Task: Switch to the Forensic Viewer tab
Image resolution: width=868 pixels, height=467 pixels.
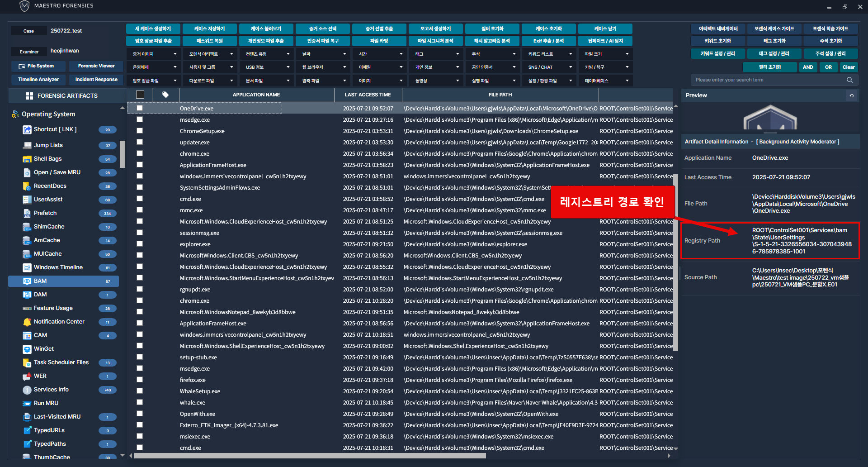Action: (96, 66)
